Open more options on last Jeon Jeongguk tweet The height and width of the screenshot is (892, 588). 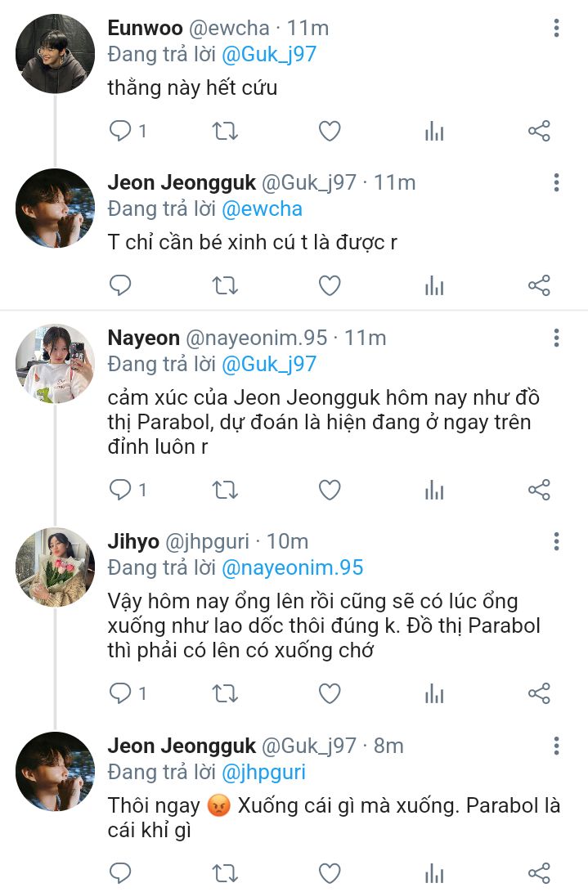point(556,745)
